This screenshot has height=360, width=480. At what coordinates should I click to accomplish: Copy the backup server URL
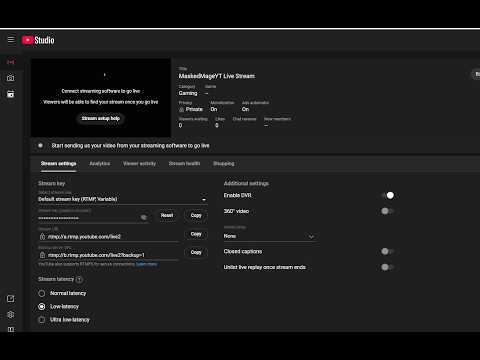196,252
